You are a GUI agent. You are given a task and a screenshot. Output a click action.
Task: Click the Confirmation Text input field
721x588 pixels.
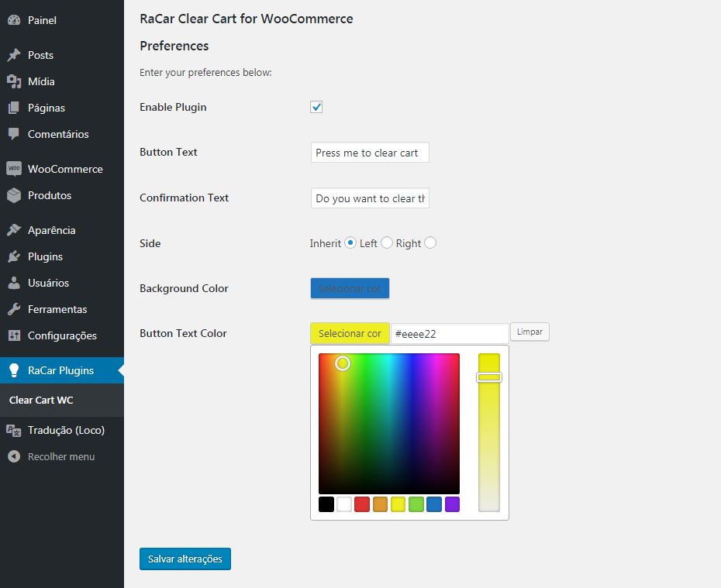point(370,198)
